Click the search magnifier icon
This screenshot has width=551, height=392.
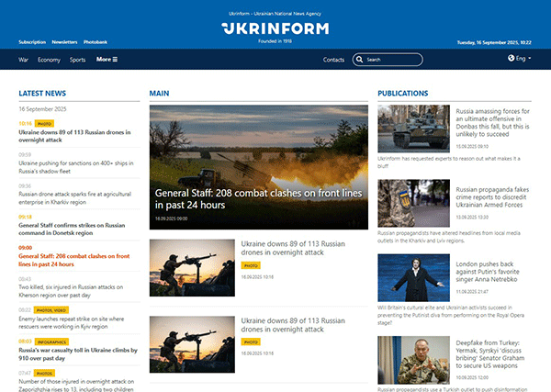[359, 60]
